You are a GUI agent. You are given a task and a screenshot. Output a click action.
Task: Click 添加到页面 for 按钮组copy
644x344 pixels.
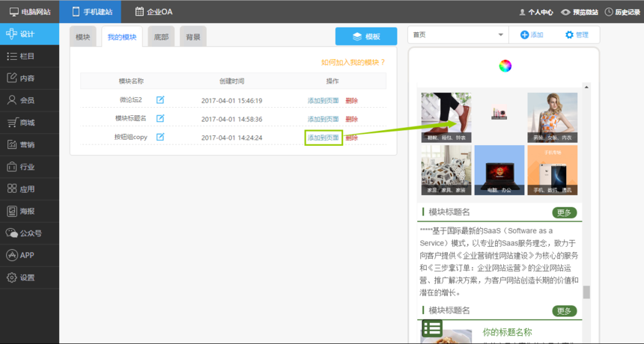point(323,138)
